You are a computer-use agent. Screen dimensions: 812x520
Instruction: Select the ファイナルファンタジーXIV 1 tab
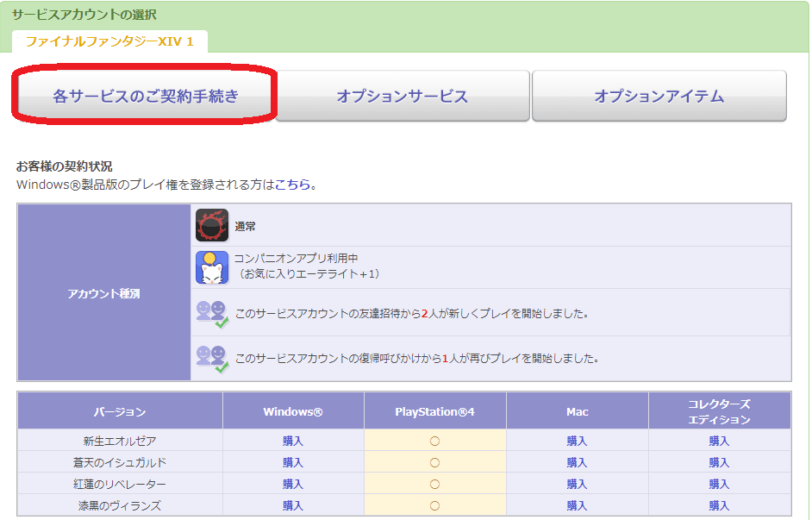click(109, 41)
